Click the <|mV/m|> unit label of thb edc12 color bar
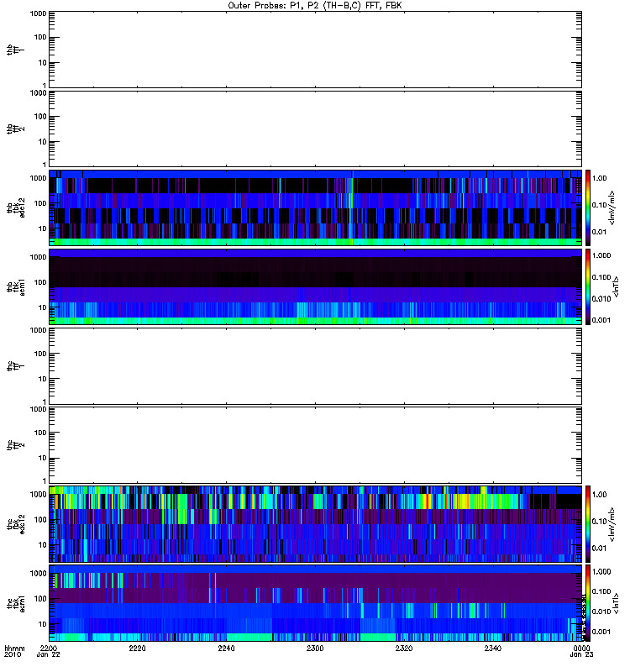The height and width of the screenshot is (672, 630). (x=612, y=207)
